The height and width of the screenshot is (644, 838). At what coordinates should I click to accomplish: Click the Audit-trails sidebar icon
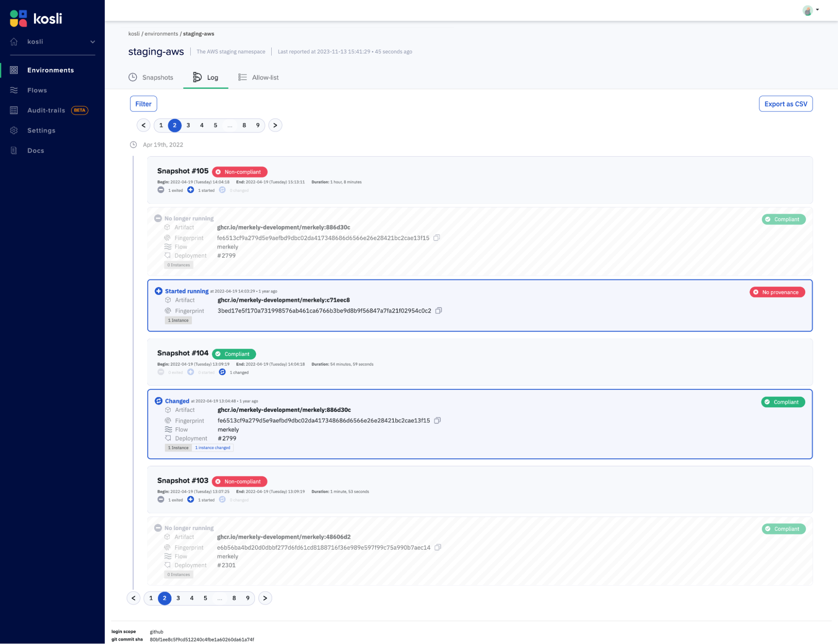pos(16,110)
